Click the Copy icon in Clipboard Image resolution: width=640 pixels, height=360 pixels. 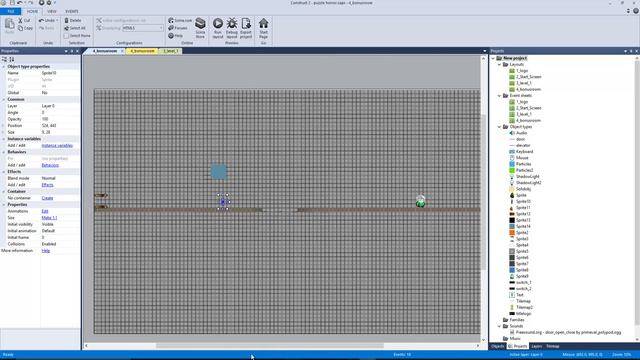coord(20,28)
